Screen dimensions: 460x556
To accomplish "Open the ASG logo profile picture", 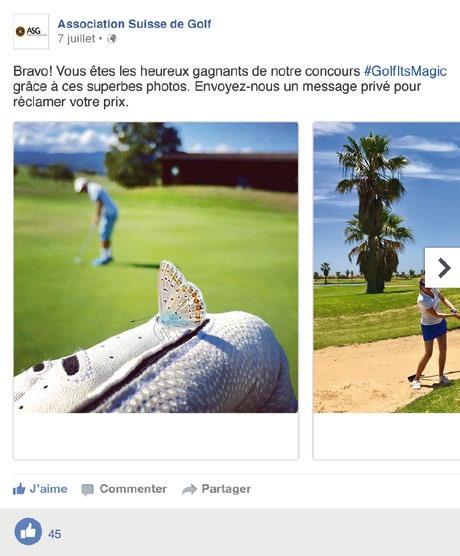I will (31, 32).
